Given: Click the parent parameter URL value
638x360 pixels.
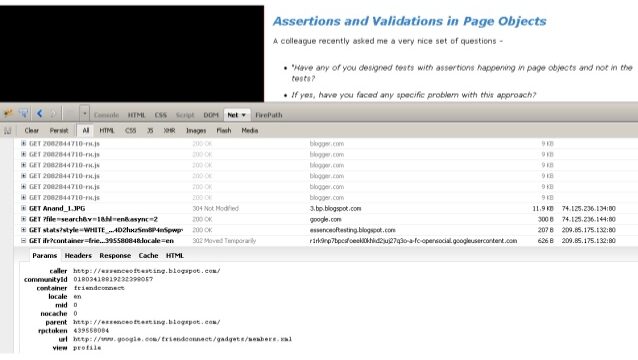Looking at the screenshot, I should tap(146, 322).
